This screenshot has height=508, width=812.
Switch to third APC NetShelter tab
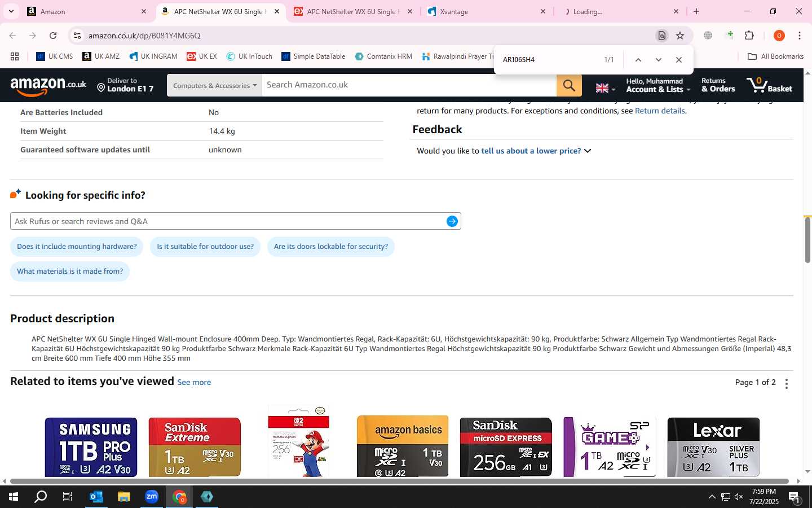click(x=353, y=11)
